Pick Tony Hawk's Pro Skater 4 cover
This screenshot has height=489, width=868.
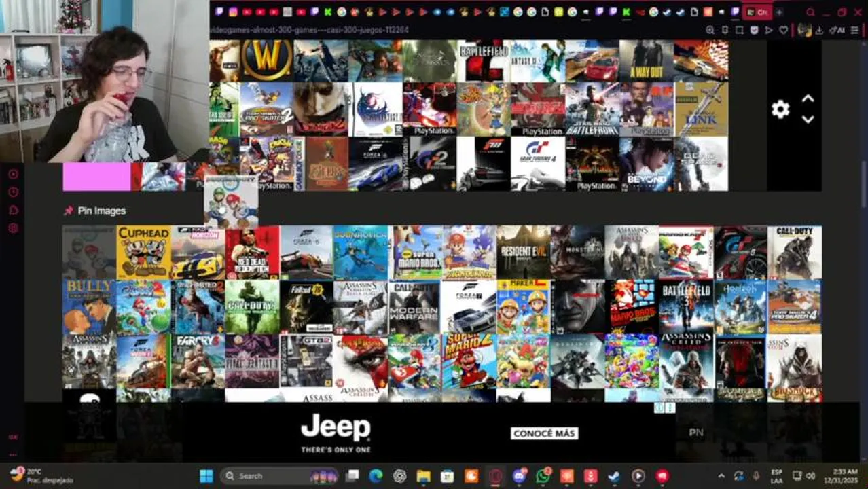pyautogui.click(x=795, y=307)
